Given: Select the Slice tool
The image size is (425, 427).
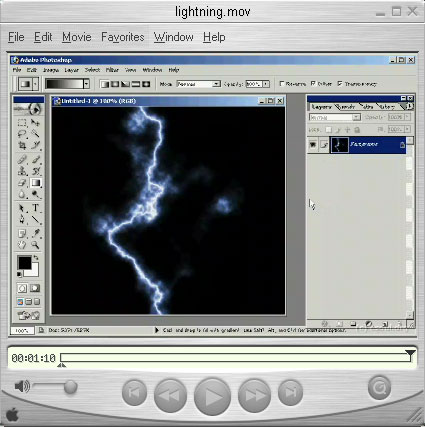Looking at the screenshot, I should click(35, 145).
